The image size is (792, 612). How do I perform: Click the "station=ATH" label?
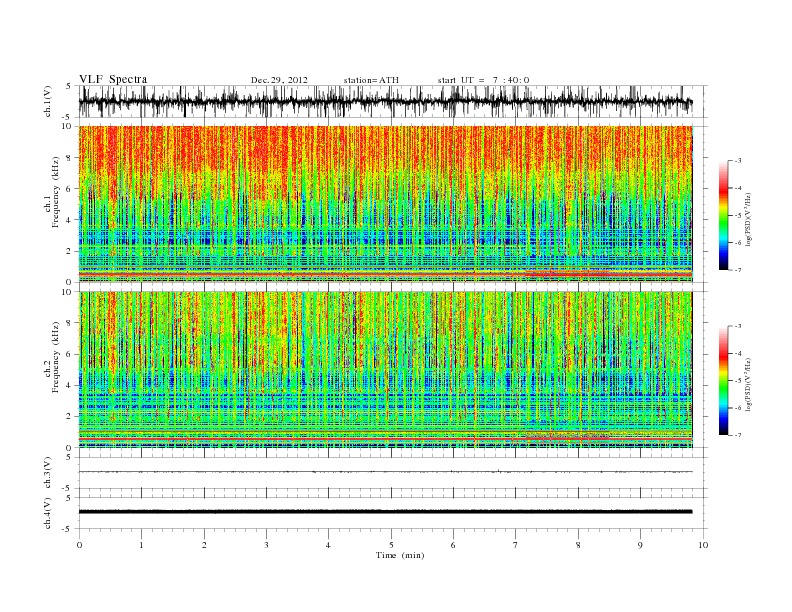coord(371,80)
